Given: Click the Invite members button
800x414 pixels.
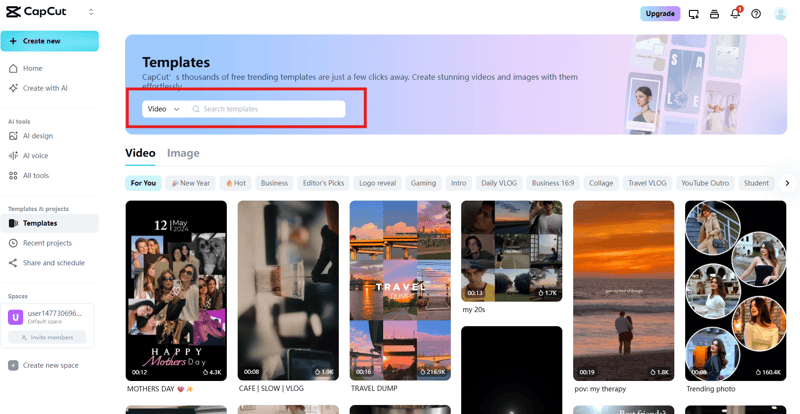Looking at the screenshot, I should tap(47, 337).
